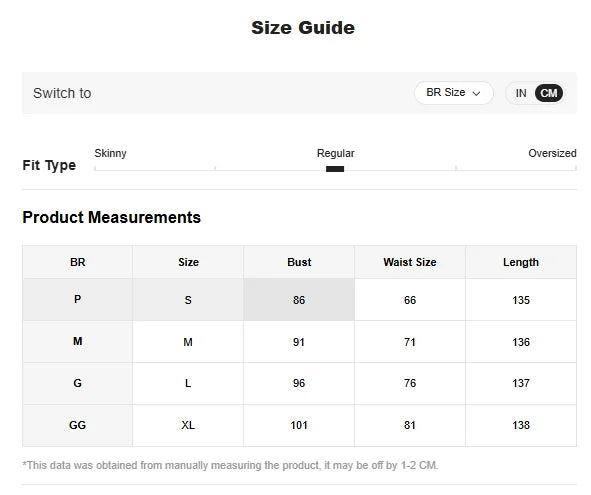Screen dimensions: 591x495
Task: Select length value 138 cell
Action: [521, 425]
